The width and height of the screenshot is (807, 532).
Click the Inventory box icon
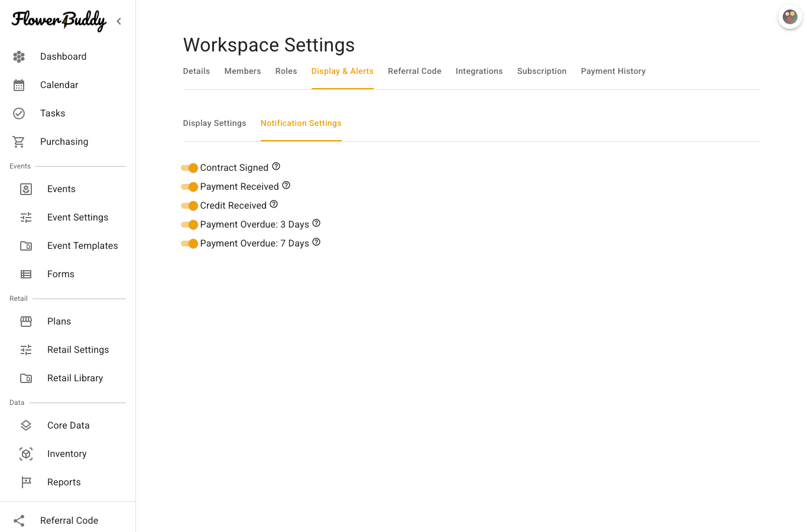(x=26, y=454)
